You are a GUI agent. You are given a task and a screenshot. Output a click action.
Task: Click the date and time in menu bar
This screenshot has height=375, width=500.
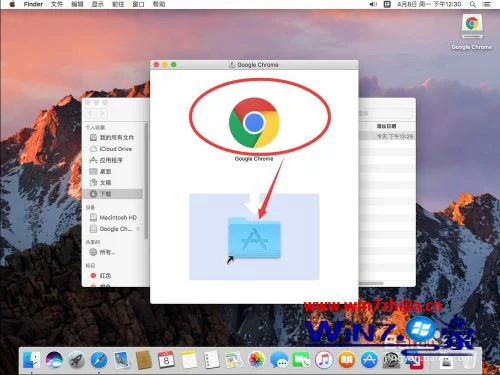[x=429, y=4]
